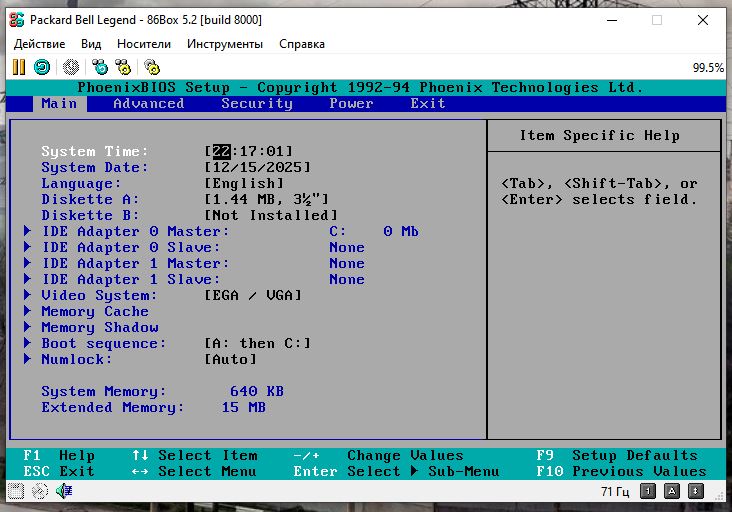732x512 pixels.
Task: Open the Носители menu
Action: (x=144, y=44)
